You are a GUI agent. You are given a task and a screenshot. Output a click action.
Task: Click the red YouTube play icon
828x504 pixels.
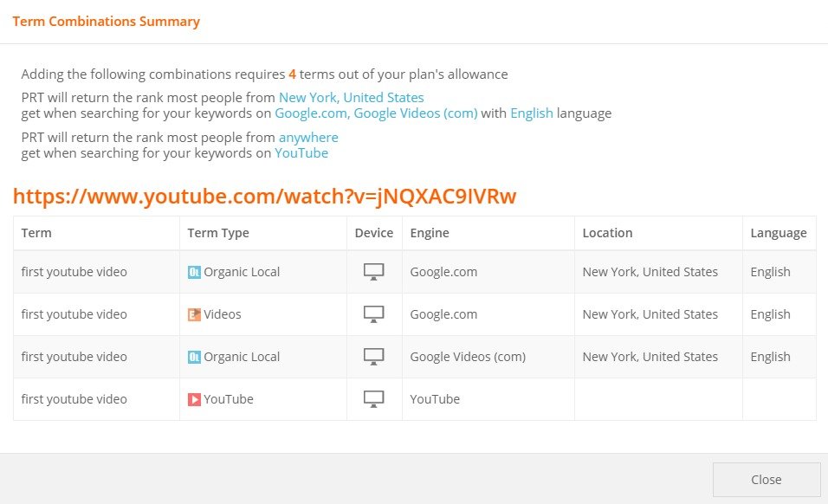pos(194,399)
